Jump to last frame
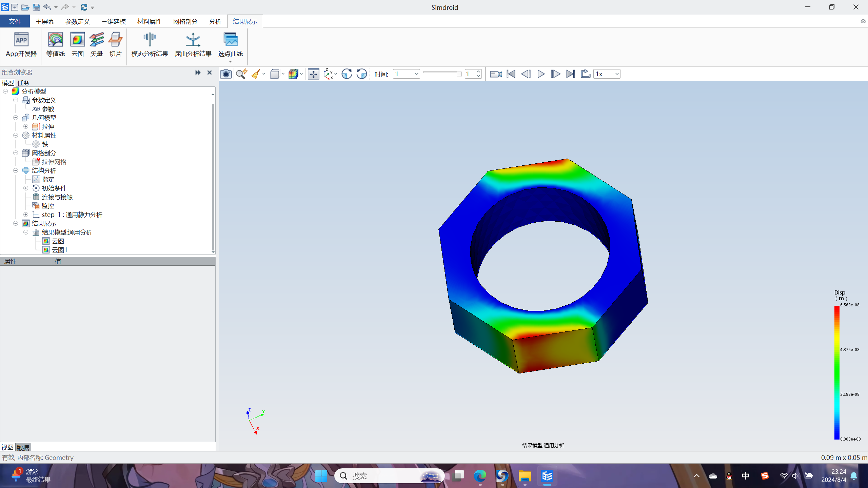868x488 pixels. pos(571,74)
